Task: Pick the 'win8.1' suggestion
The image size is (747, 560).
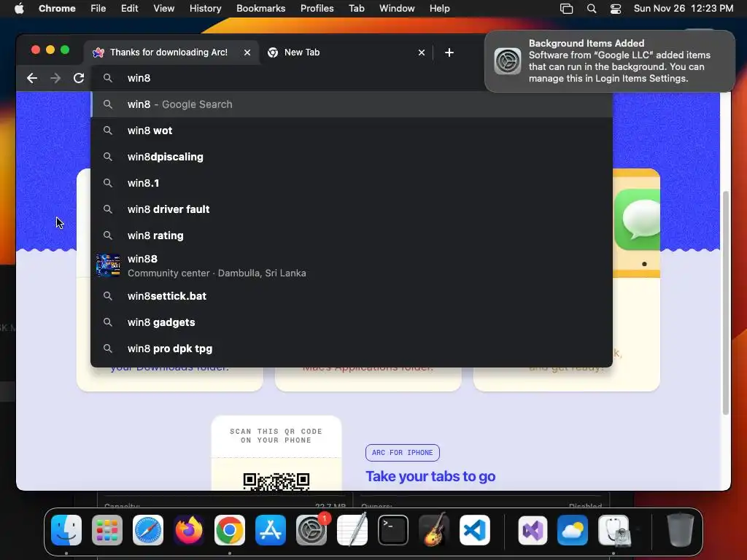Action: (x=352, y=183)
